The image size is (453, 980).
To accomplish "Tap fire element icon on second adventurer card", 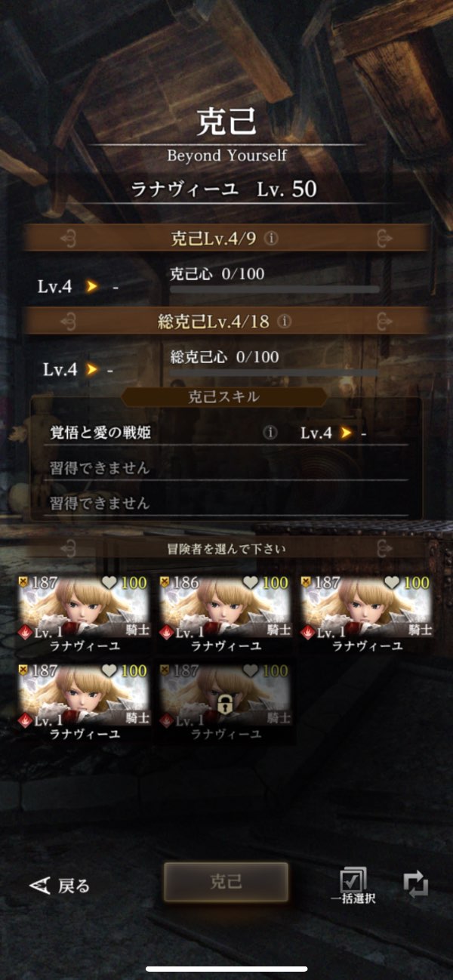I will pyautogui.click(x=167, y=632).
